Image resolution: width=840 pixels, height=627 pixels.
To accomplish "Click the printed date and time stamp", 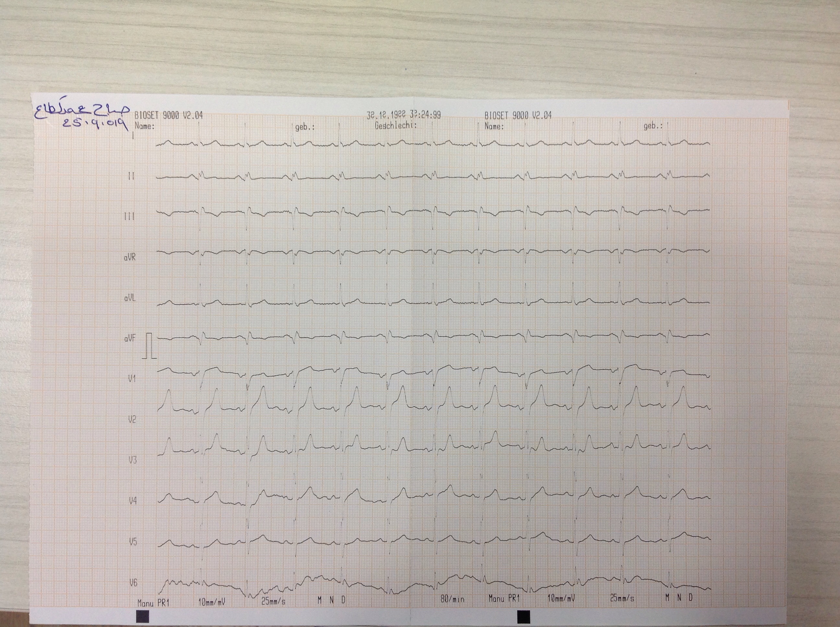I will (x=404, y=115).
